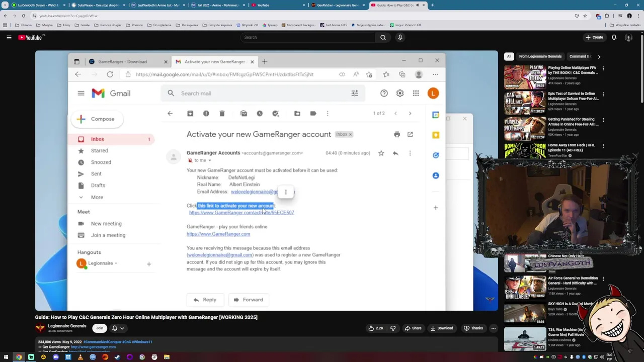Mute the playing tab via its speaker icon

pyautogui.click(x=417, y=5)
